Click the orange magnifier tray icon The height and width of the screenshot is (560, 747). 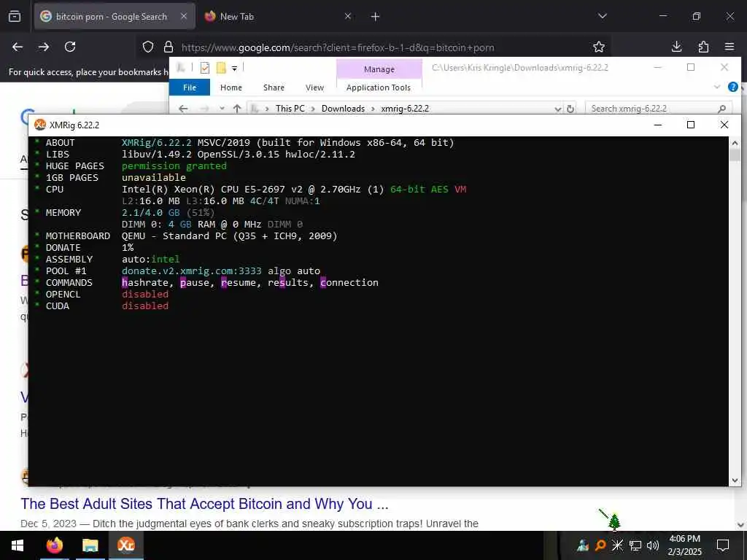click(600, 545)
